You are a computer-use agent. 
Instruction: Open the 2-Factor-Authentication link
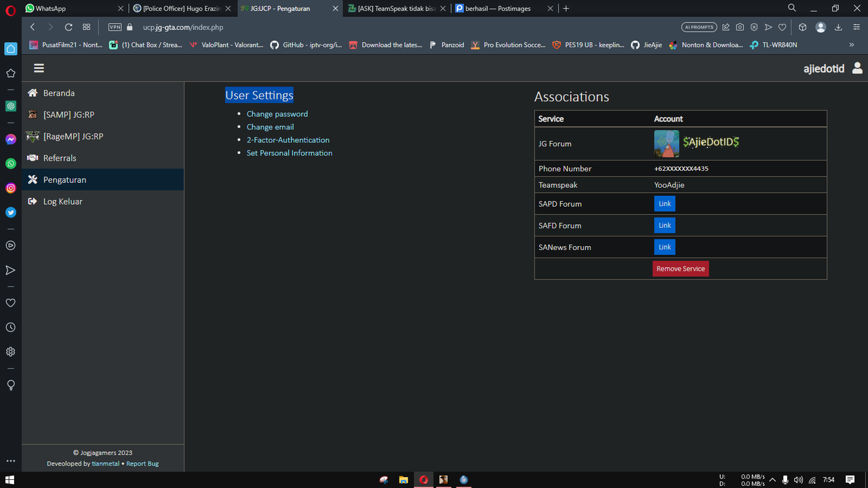coord(288,140)
